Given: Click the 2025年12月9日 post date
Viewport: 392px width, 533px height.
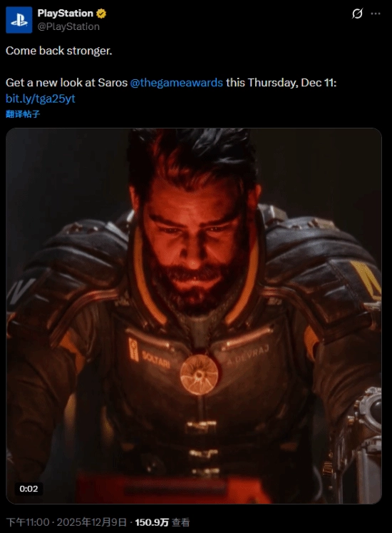Looking at the screenshot, I should click(91, 522).
